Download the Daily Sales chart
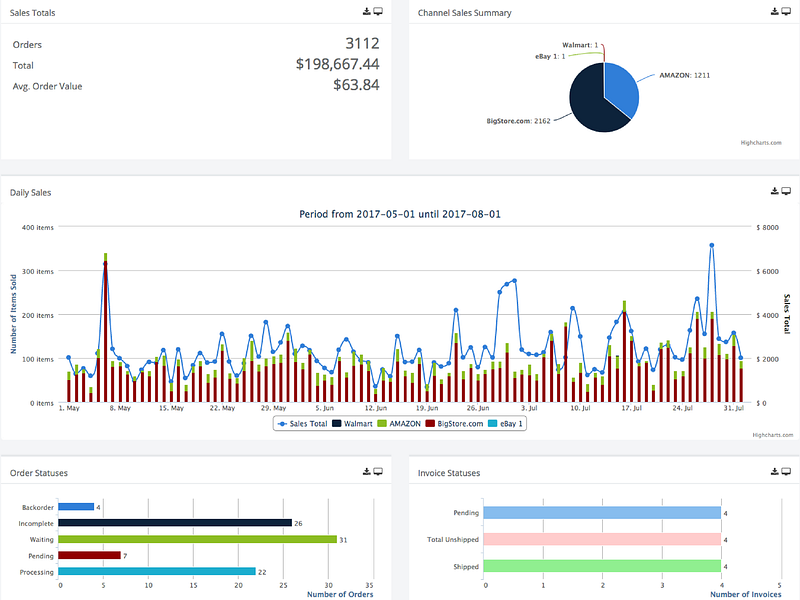The image size is (800, 600). pyautogui.click(x=775, y=191)
